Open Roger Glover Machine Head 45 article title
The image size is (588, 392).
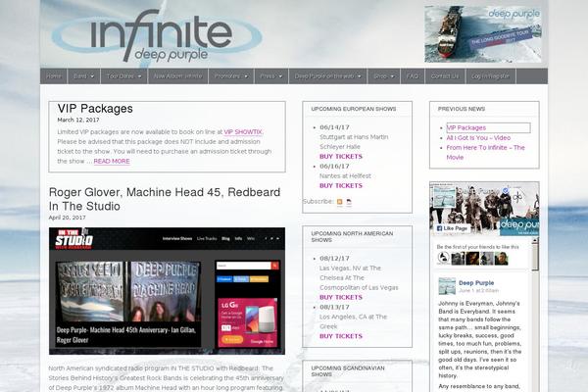pos(165,199)
